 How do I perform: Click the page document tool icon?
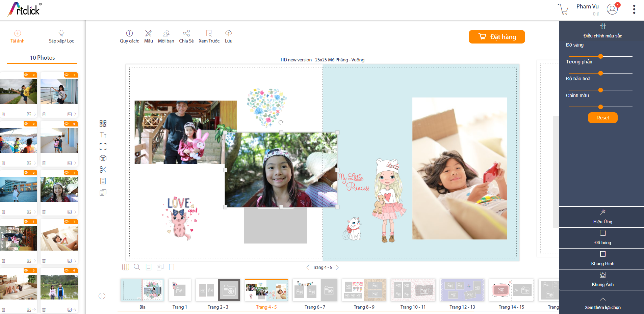[103, 181]
